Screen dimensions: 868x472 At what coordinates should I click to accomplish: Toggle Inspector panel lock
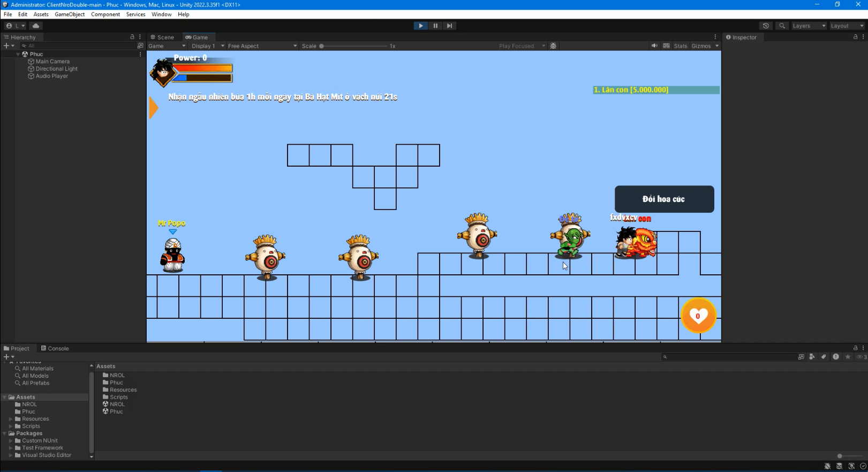pos(855,37)
